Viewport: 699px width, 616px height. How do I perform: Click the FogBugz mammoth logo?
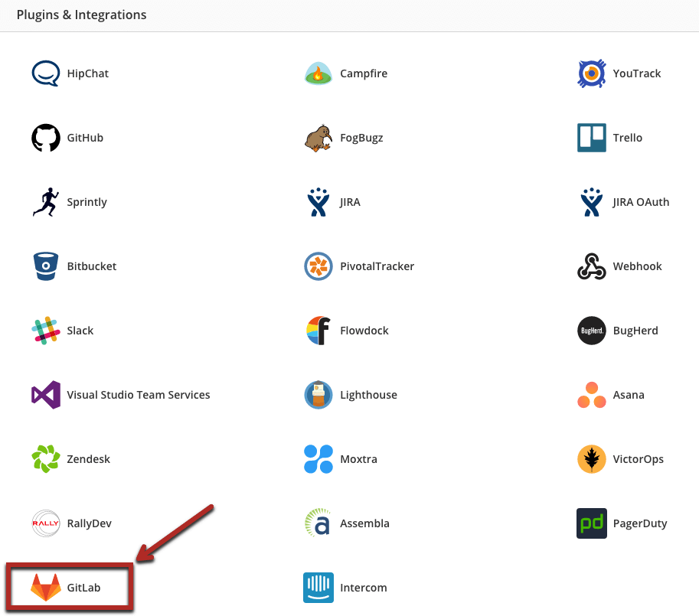coord(318,138)
